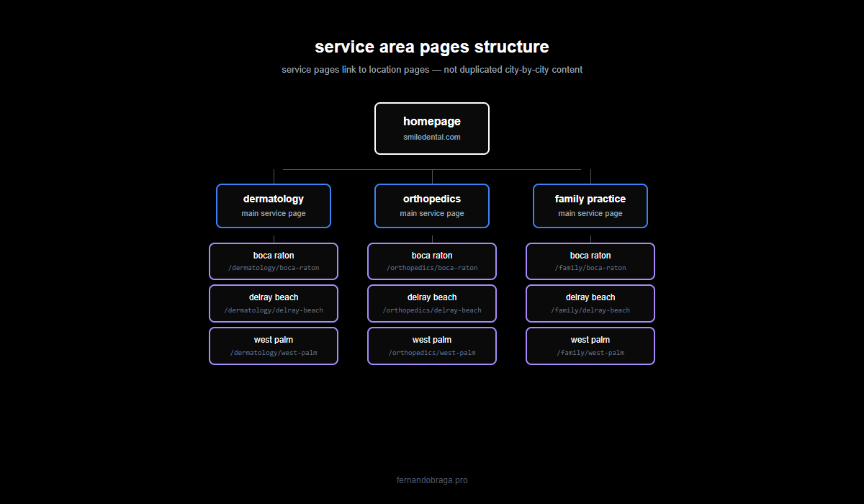
Task: Open the /orthopedics/west-palm box
Action: [432, 346]
